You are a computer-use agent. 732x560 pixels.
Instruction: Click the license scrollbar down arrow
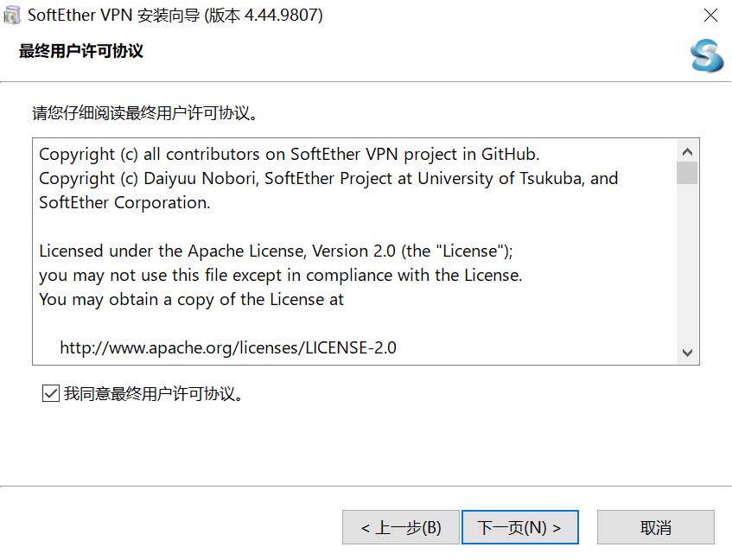click(x=688, y=352)
